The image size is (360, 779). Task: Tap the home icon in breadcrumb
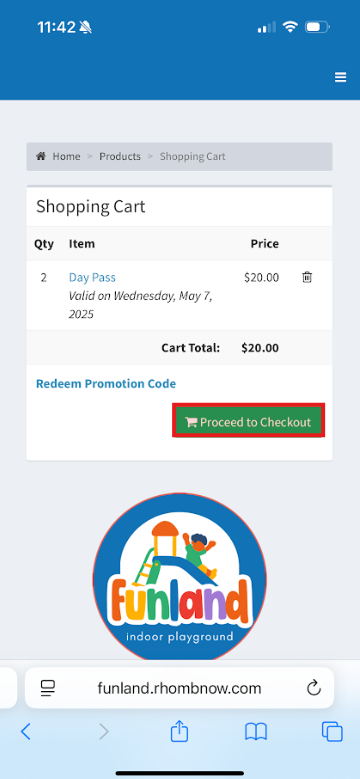point(41,156)
